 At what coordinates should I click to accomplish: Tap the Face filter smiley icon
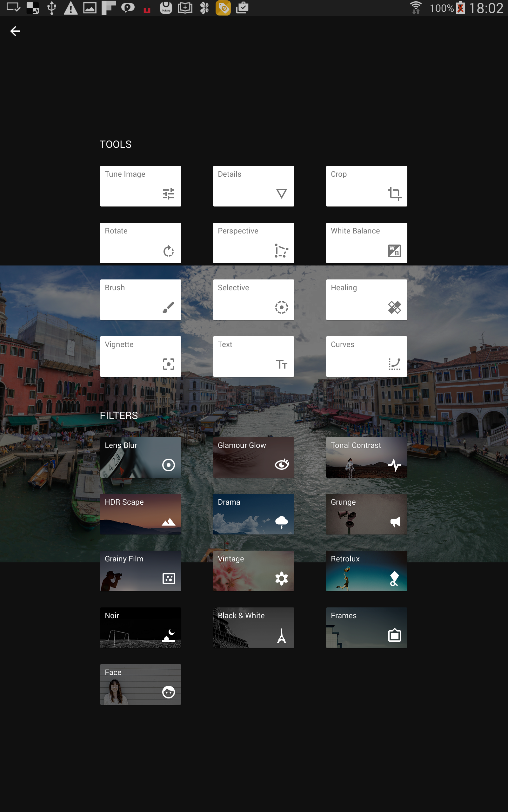coord(168,692)
